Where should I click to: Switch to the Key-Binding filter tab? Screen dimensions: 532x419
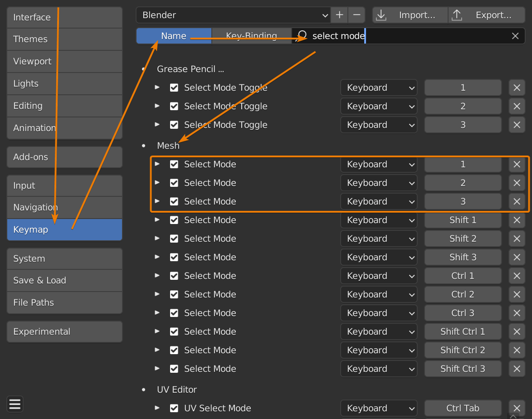[x=251, y=36]
